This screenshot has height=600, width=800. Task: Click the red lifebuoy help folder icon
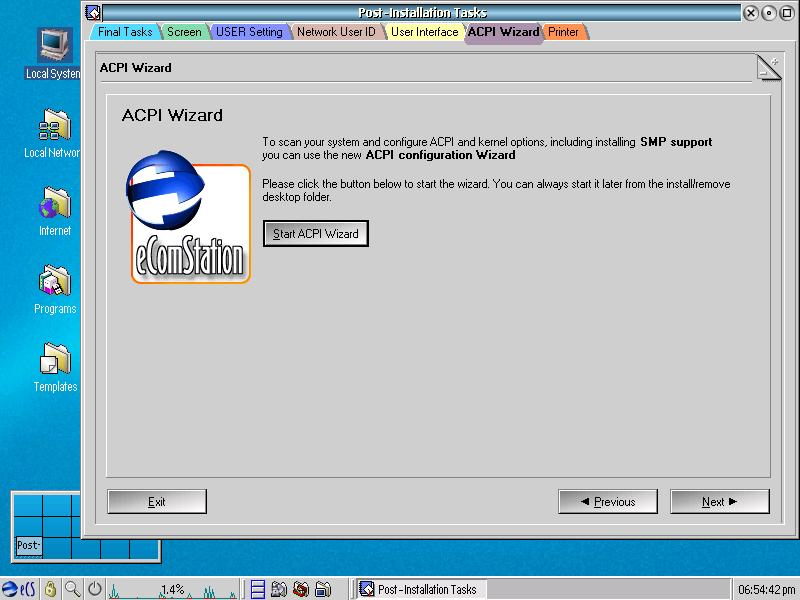(x=301, y=589)
